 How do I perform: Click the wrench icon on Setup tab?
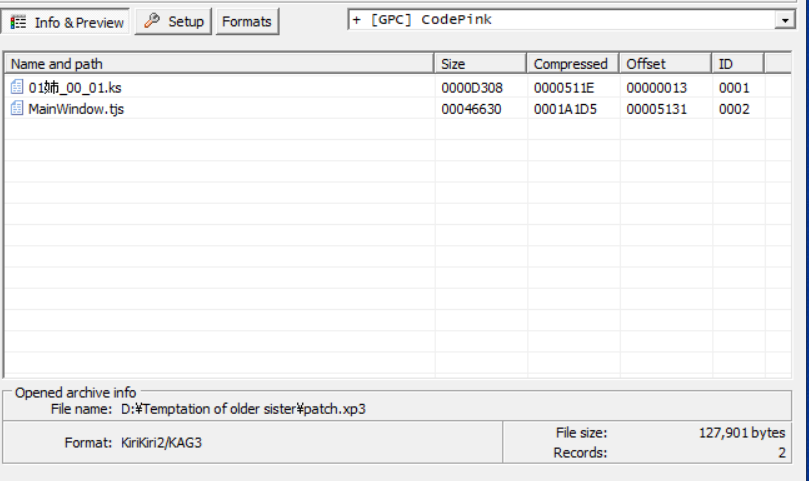152,21
